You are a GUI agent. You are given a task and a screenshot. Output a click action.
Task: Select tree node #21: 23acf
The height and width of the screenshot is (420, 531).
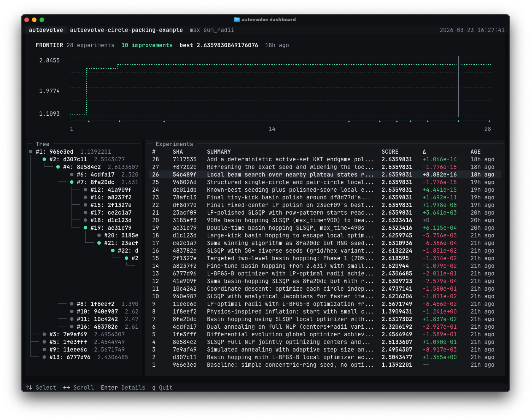click(x=118, y=243)
